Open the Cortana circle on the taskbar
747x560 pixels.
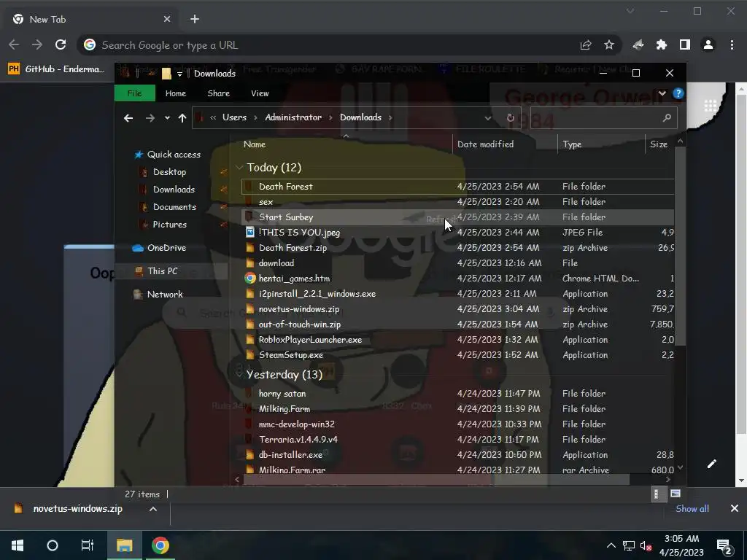pos(53,545)
